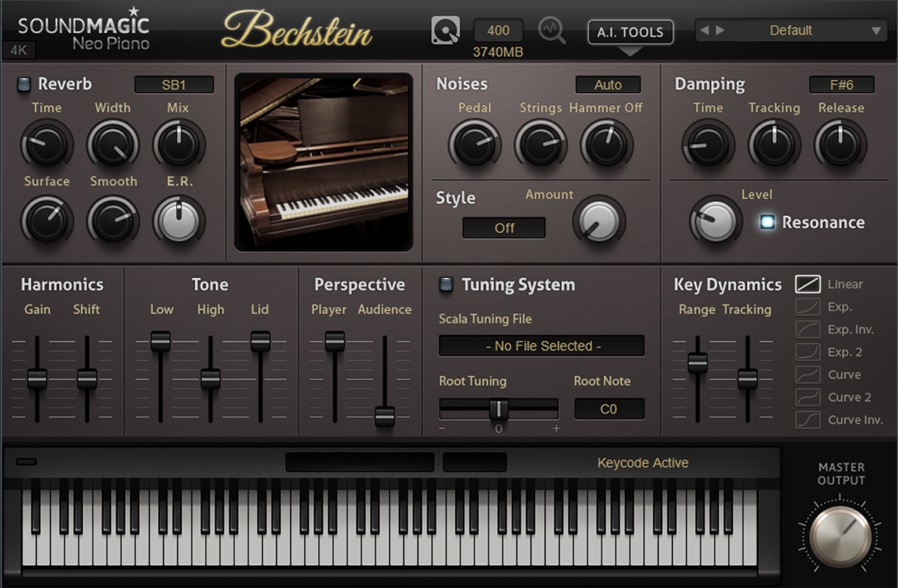The image size is (898, 588).
Task: Click the Perspective Player slider handle
Action: pos(335,341)
